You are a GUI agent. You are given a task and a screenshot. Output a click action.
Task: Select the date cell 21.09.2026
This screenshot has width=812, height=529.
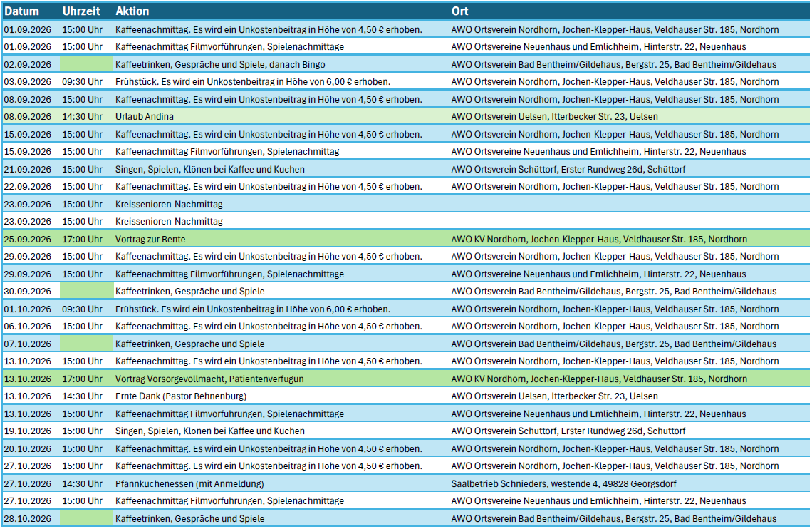coord(28,169)
